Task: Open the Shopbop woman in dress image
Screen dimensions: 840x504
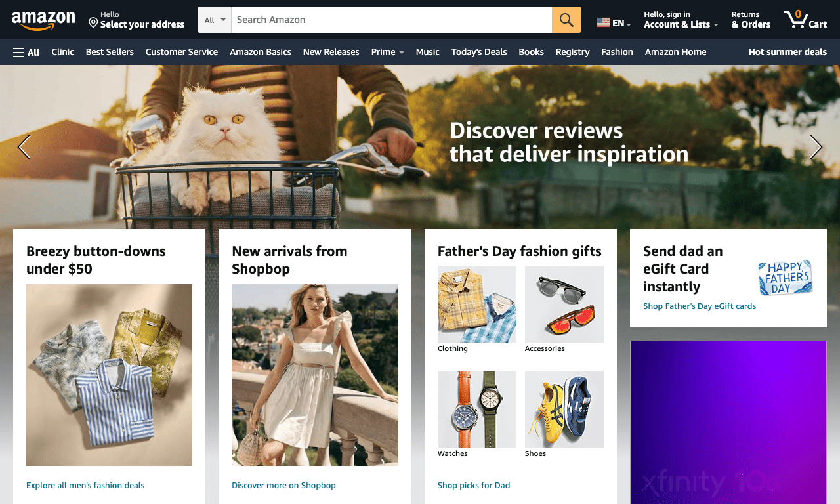Action: (x=315, y=375)
